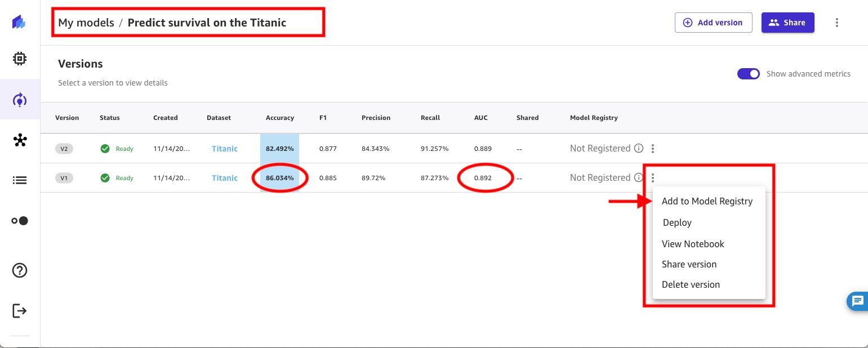Click the 82.492% accuracy cell

[279, 149]
